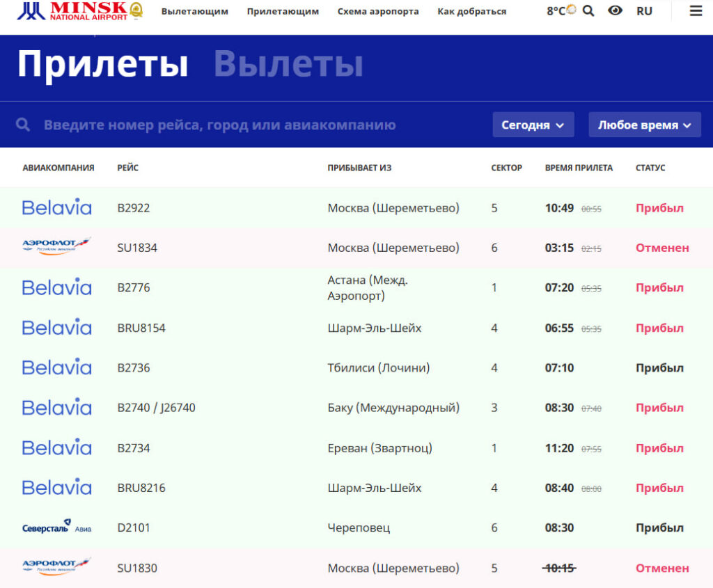Switch to the Вылеты tab
This screenshot has height=588, width=713.
288,64
